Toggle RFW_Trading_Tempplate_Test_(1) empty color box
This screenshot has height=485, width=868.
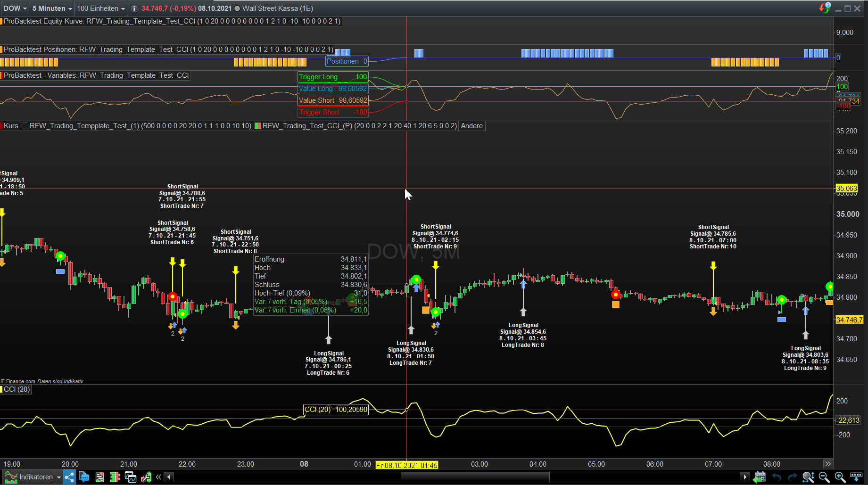click(x=25, y=126)
